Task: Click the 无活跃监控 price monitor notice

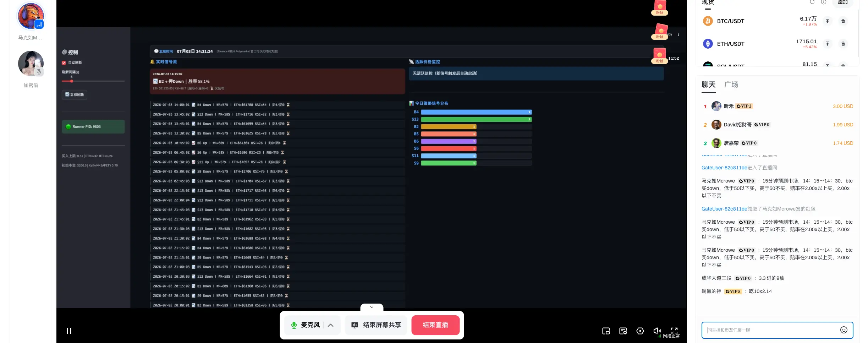Action: [x=536, y=73]
